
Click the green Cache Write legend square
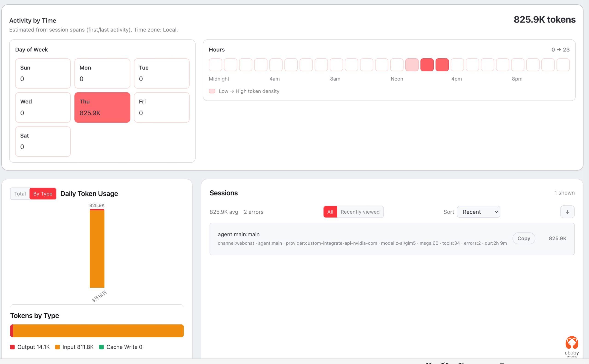101,347
